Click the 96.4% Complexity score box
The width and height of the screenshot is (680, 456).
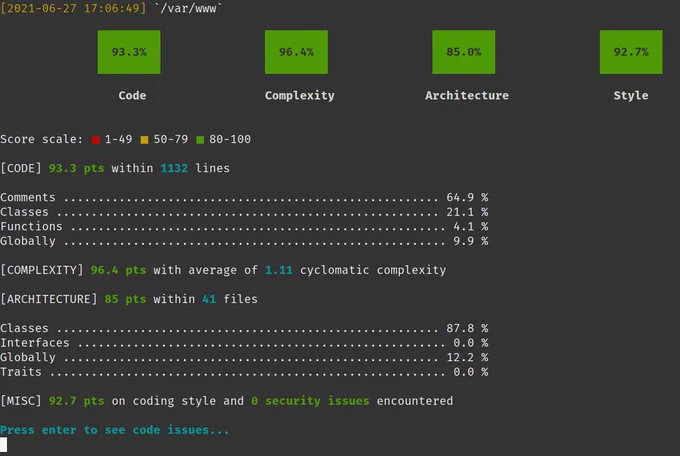point(296,52)
